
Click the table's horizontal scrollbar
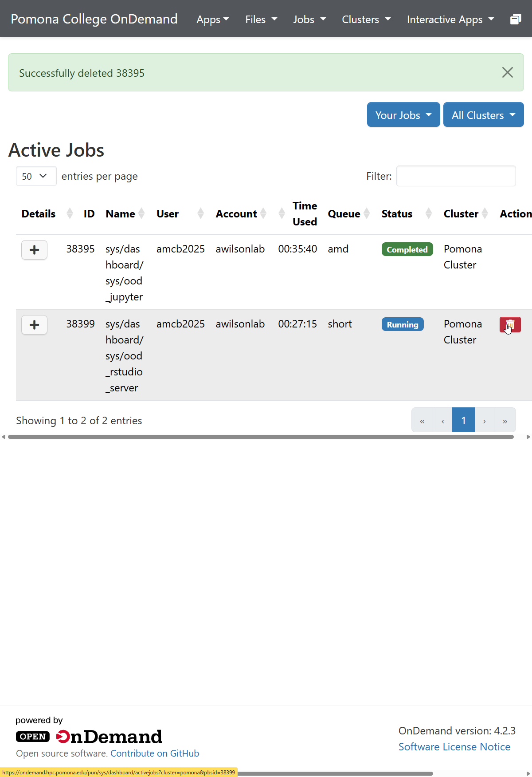(x=261, y=437)
